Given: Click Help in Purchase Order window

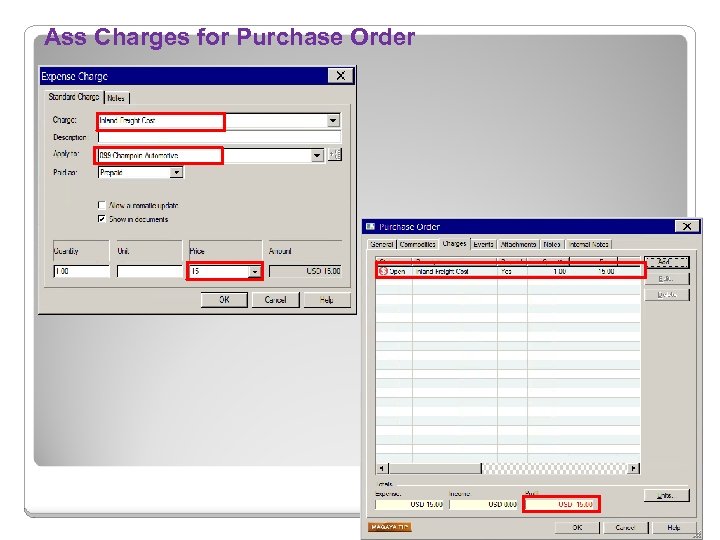Looking at the screenshot, I should point(673,528).
